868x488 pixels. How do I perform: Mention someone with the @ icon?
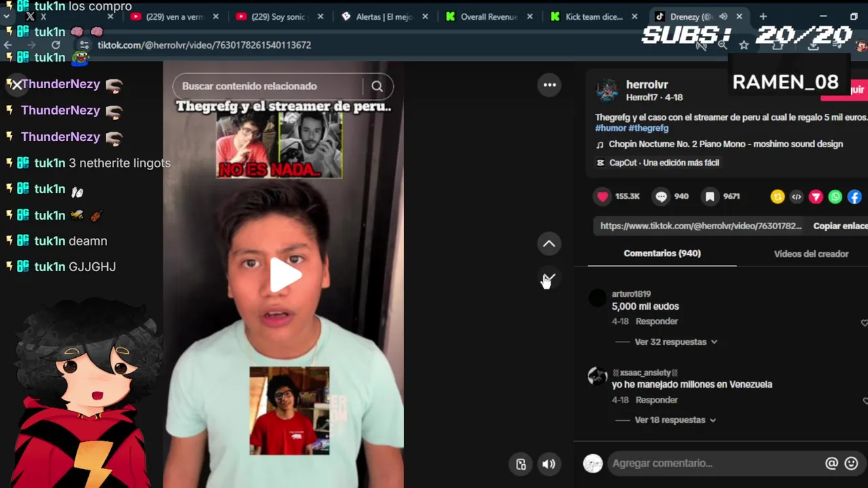(x=831, y=464)
